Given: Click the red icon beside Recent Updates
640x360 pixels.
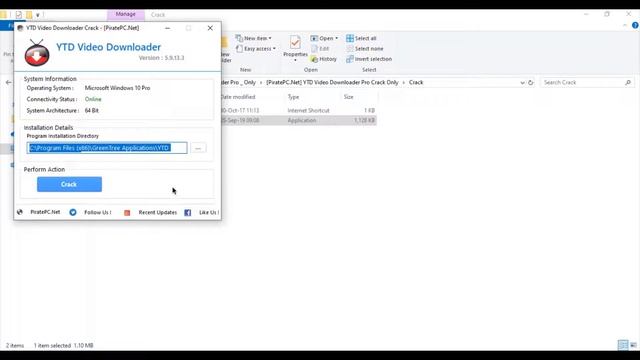Looking at the screenshot, I should pyautogui.click(x=127, y=213).
